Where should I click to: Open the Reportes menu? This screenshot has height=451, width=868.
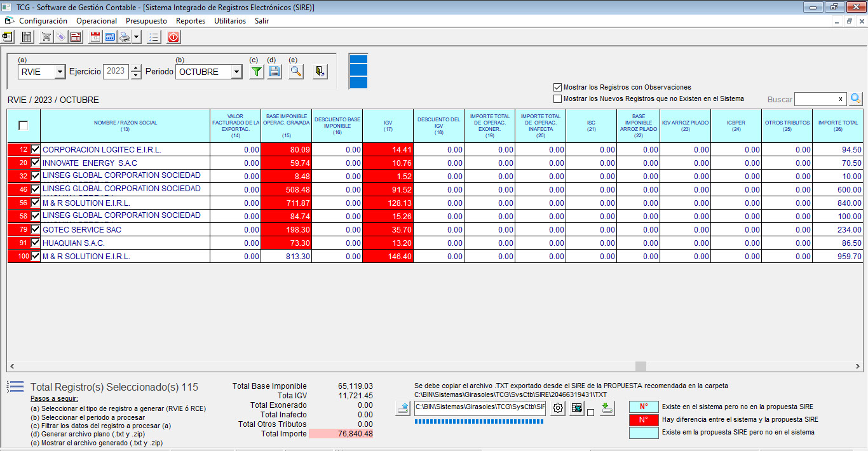click(x=191, y=21)
